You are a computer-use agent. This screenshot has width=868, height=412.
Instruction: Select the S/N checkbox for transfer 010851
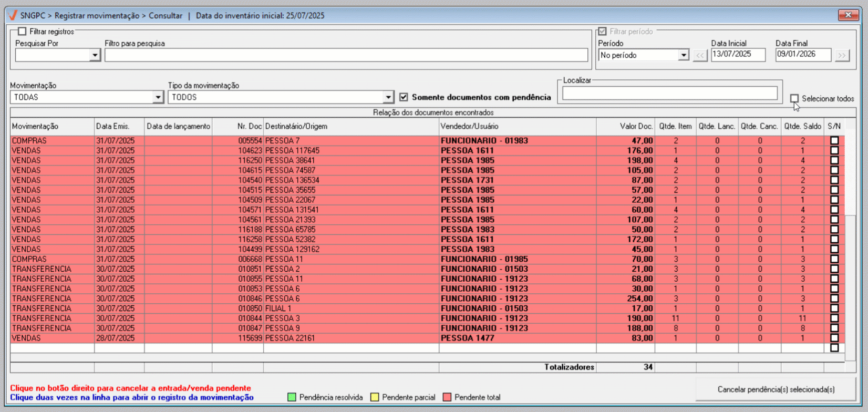pos(834,269)
